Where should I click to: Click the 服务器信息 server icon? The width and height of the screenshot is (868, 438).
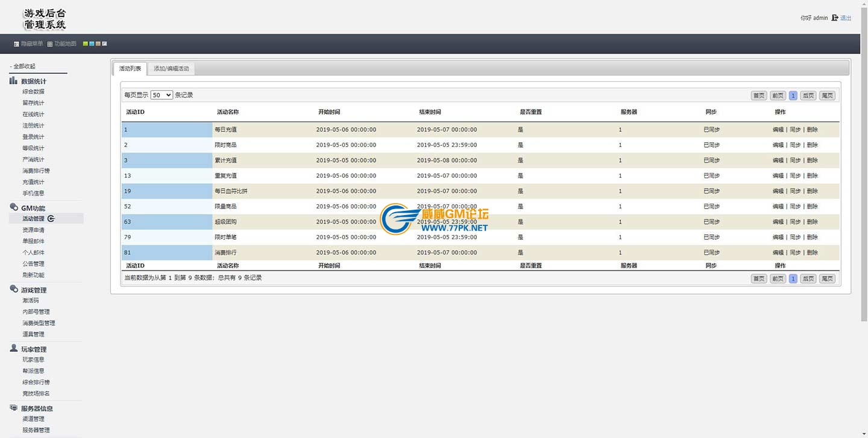click(x=13, y=408)
